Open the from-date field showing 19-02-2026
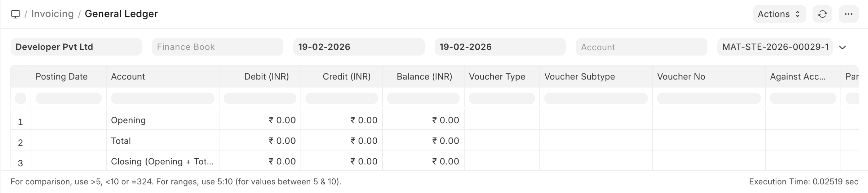Screen dimensions: 868x193 pyautogui.click(x=359, y=47)
